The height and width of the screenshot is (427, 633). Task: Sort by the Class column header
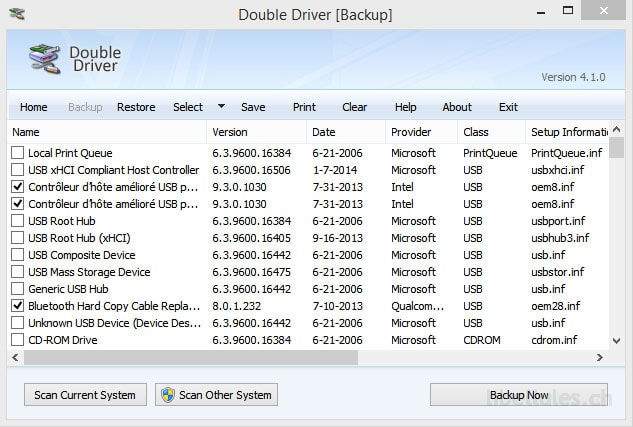[492, 132]
